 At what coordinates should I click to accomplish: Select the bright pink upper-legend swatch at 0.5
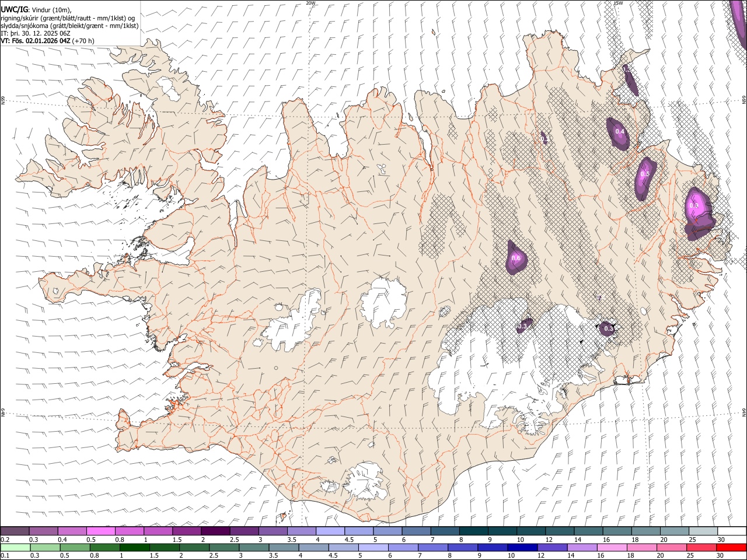coord(100,531)
